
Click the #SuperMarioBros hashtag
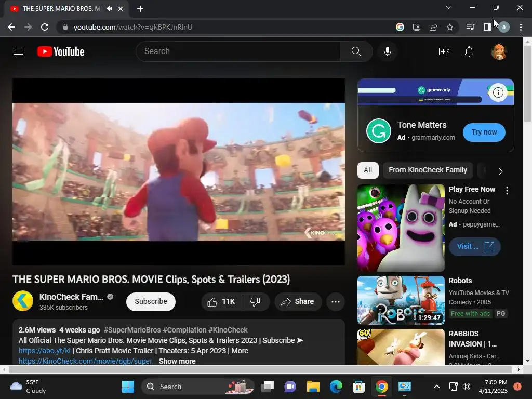132,330
